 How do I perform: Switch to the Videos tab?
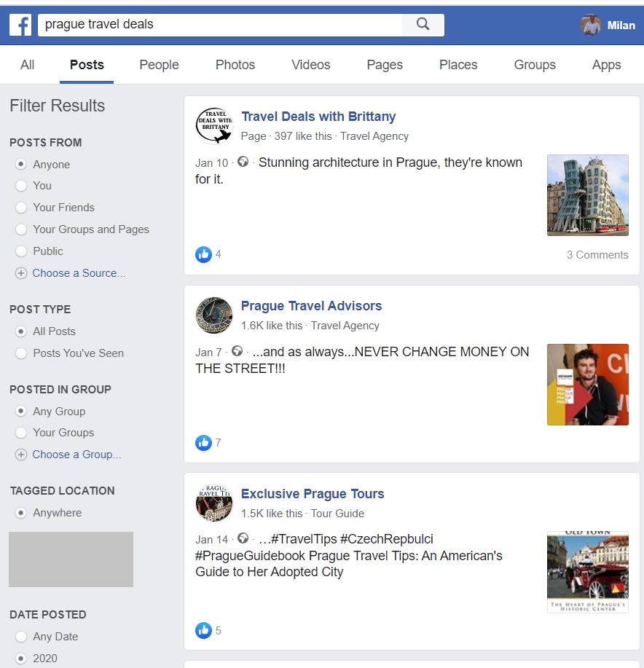(311, 65)
